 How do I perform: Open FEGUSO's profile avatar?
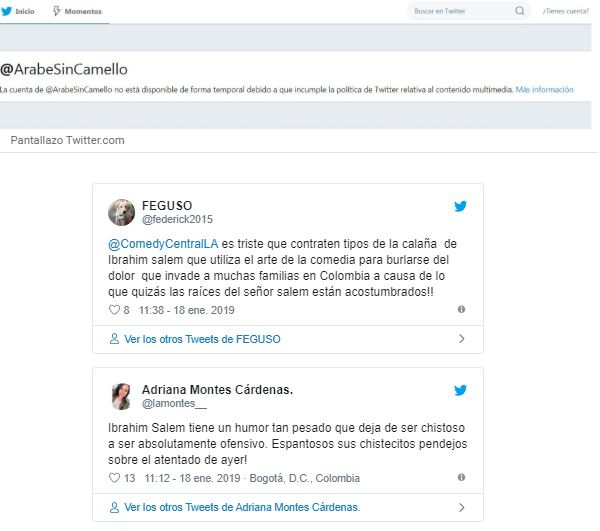pos(121,212)
